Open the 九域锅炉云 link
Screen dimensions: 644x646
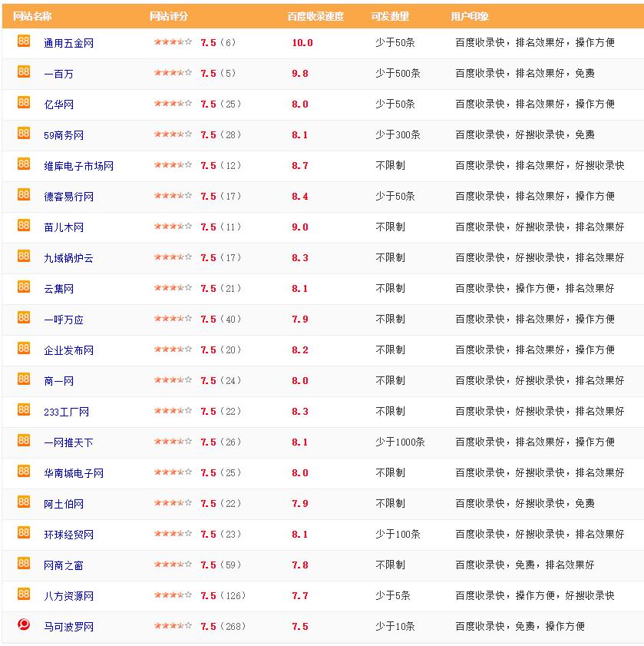pos(69,258)
